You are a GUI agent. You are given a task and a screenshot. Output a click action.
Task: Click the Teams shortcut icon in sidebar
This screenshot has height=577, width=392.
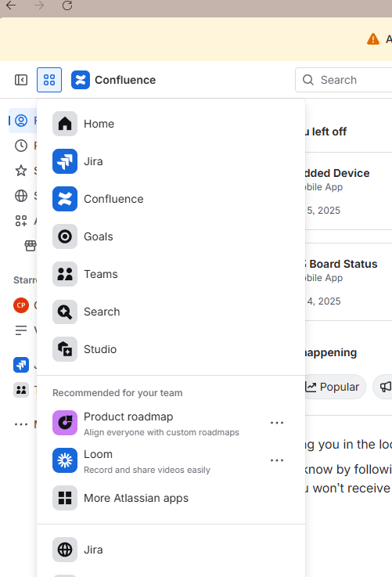(21, 390)
